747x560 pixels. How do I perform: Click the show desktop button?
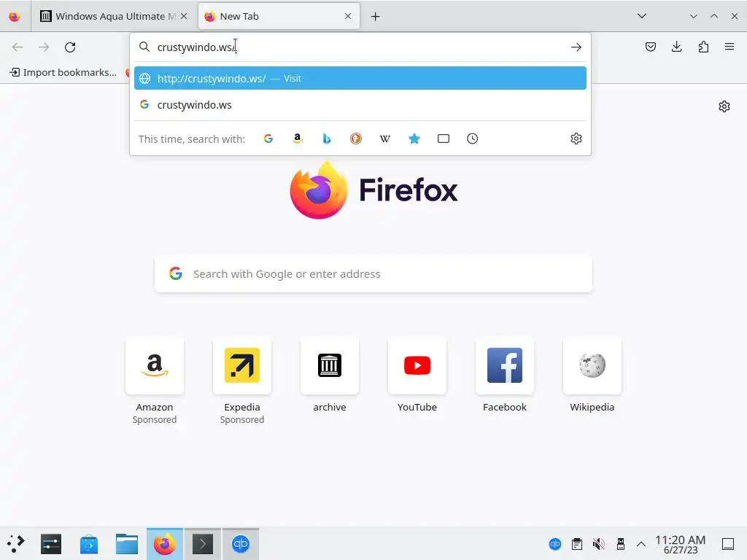728,544
